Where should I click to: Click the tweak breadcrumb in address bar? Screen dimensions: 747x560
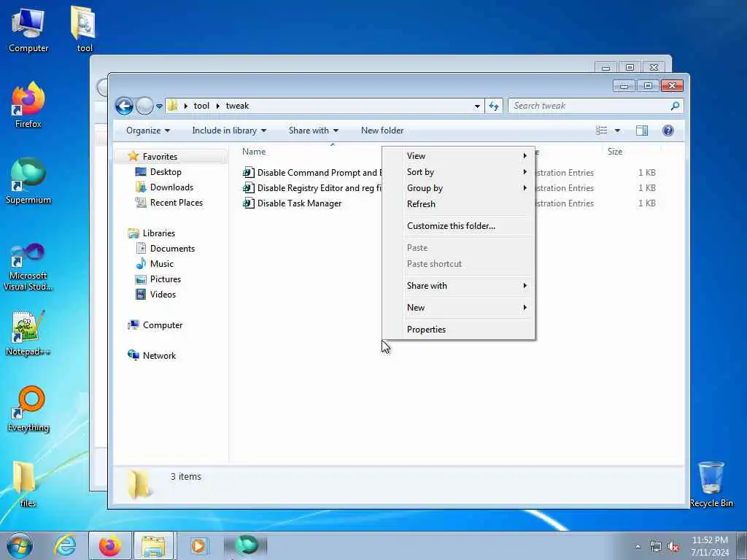pyautogui.click(x=237, y=106)
